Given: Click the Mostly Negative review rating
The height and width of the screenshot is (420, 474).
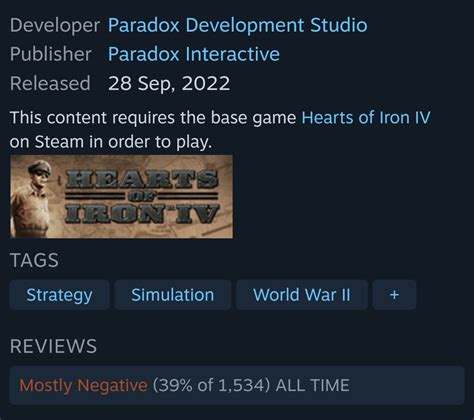Looking at the screenshot, I should point(83,385).
